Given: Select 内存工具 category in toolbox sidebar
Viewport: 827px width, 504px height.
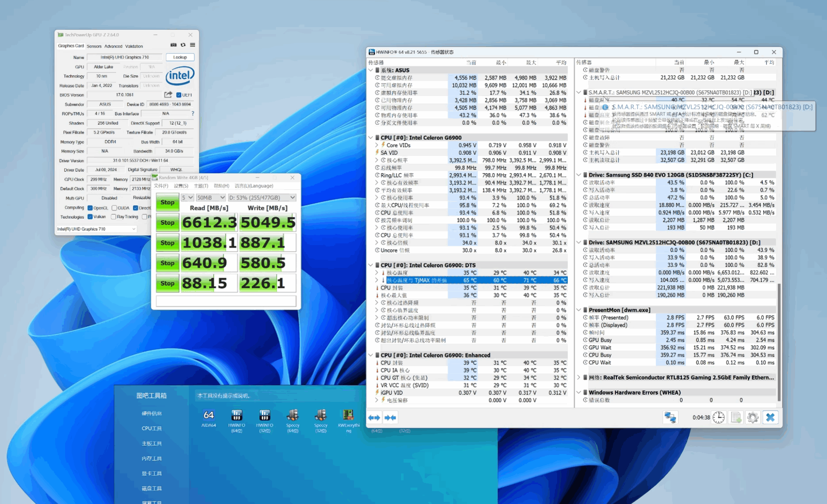Looking at the screenshot, I should click(152, 458).
